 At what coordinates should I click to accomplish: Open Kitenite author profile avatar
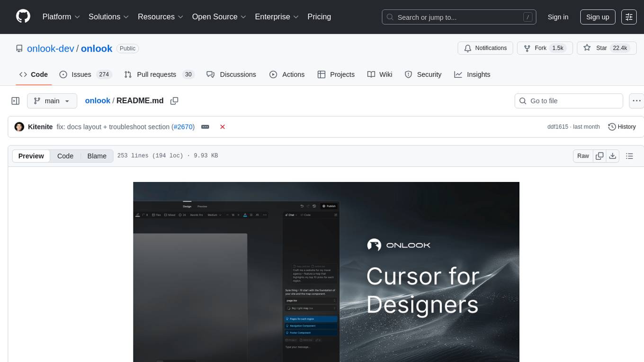tap(19, 127)
